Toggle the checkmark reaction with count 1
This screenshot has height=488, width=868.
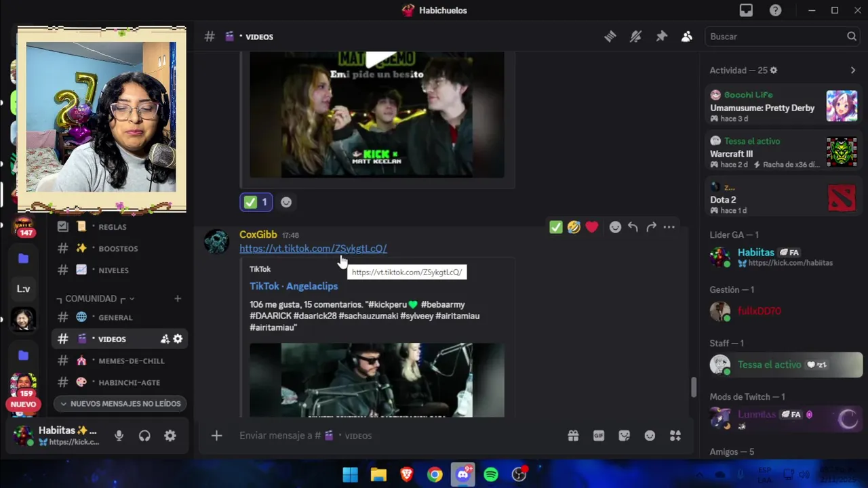[256, 202]
